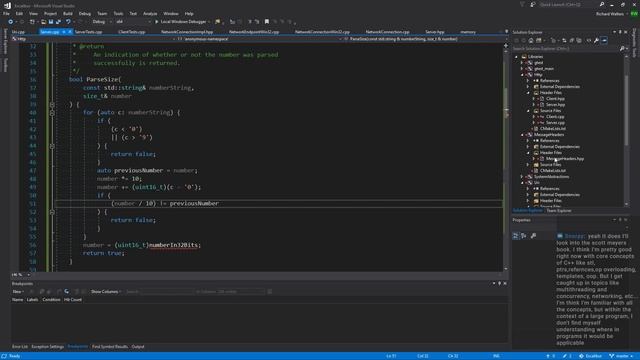Toggle Preview Selected Items in Solution Explorer
Viewport: 640px width, 360px height.
click(604, 40)
